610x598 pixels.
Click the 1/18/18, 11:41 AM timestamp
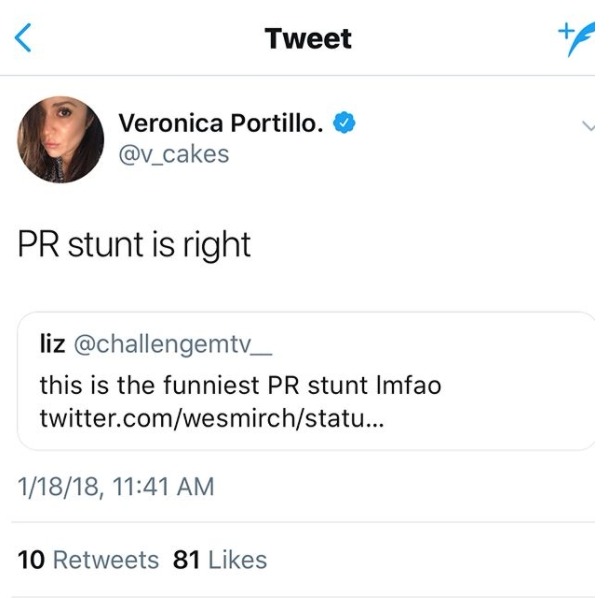pyautogui.click(x=116, y=486)
